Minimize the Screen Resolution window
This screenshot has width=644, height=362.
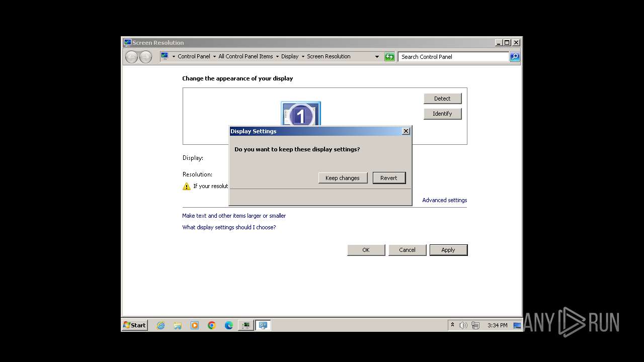tap(499, 43)
